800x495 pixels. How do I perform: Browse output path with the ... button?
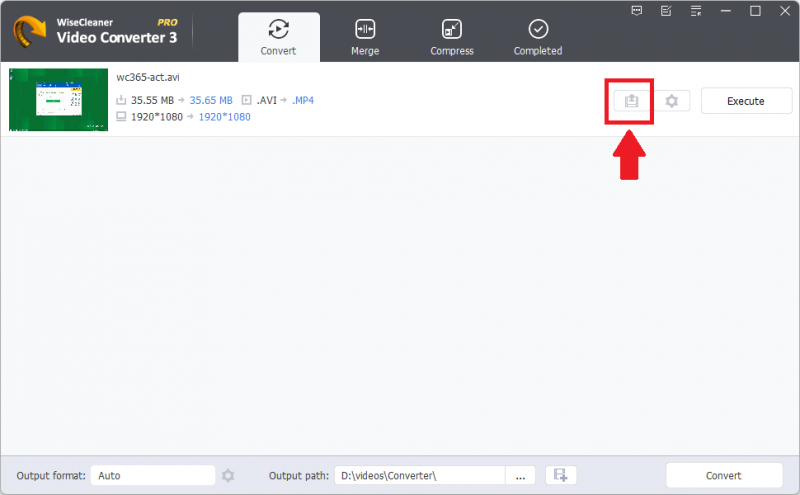coord(520,476)
